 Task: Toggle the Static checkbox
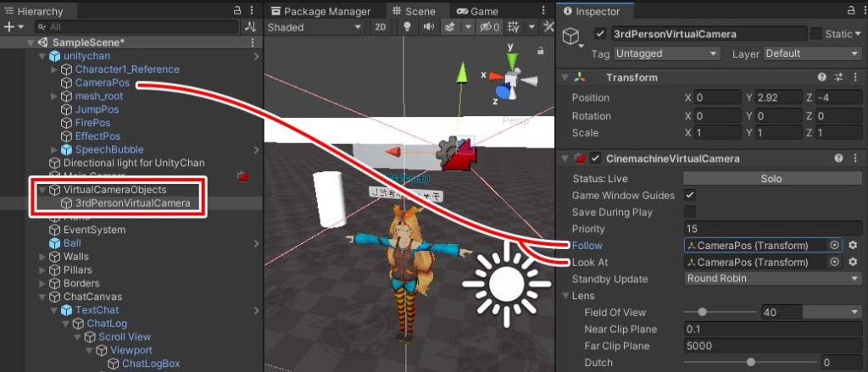(816, 35)
